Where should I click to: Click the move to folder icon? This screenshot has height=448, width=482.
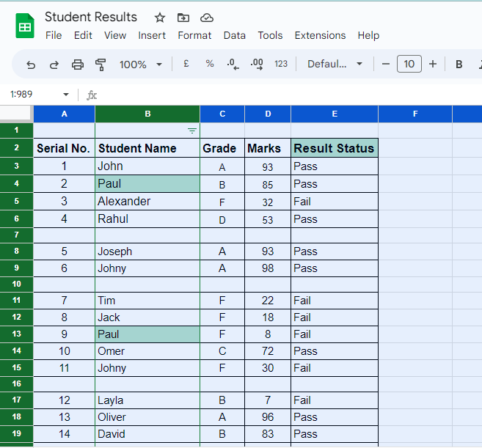click(x=183, y=18)
